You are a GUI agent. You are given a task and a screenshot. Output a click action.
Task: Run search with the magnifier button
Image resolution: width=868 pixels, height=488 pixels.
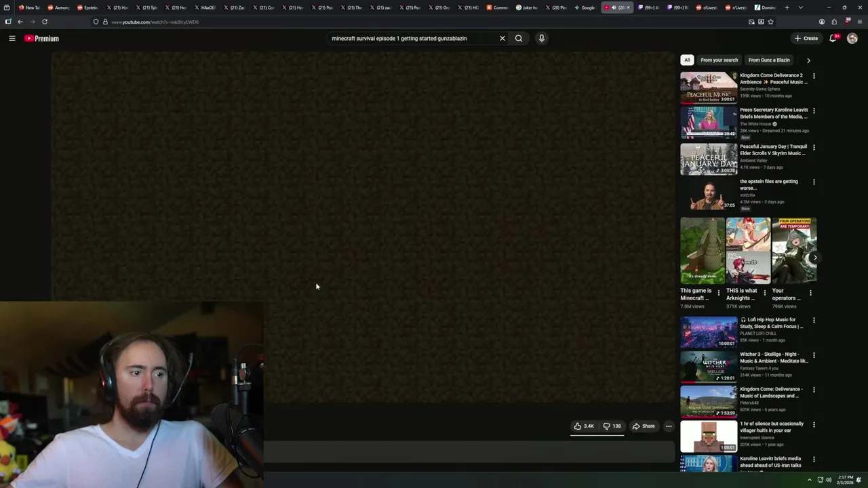519,39
